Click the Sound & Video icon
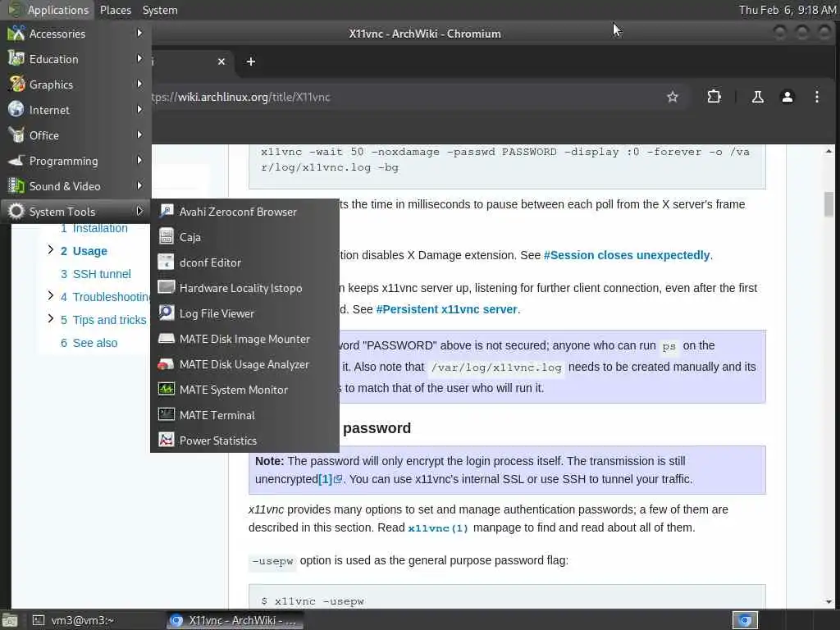The image size is (840, 630). coord(16,186)
